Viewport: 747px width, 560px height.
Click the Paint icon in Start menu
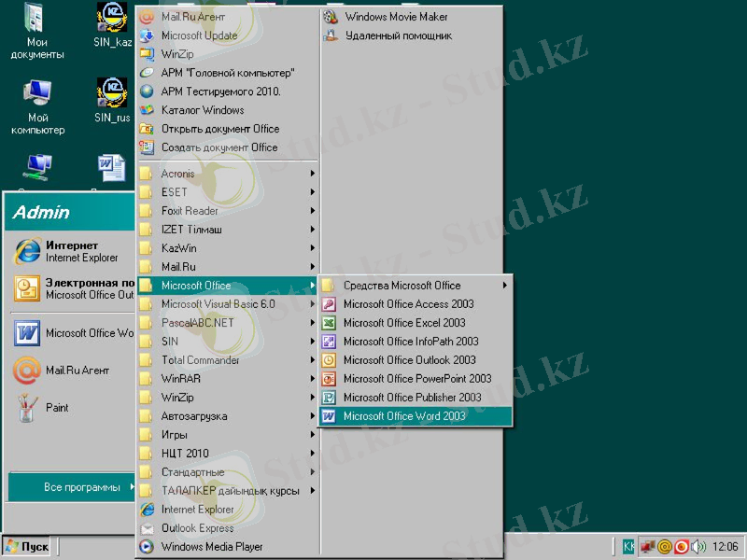coord(27,408)
